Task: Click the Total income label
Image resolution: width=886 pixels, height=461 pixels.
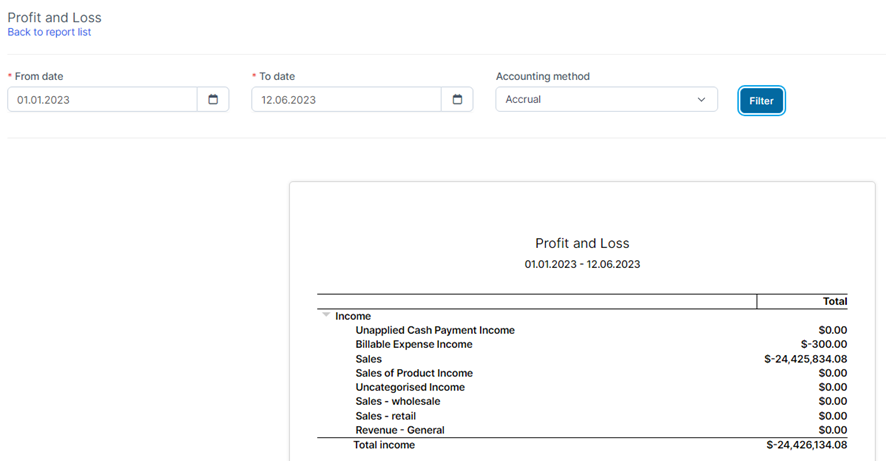Action: (384, 445)
